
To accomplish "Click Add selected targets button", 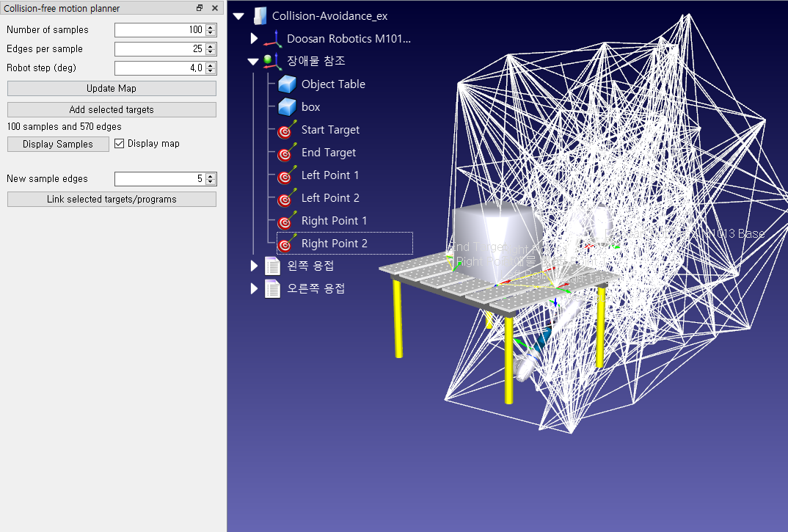I will (x=112, y=109).
